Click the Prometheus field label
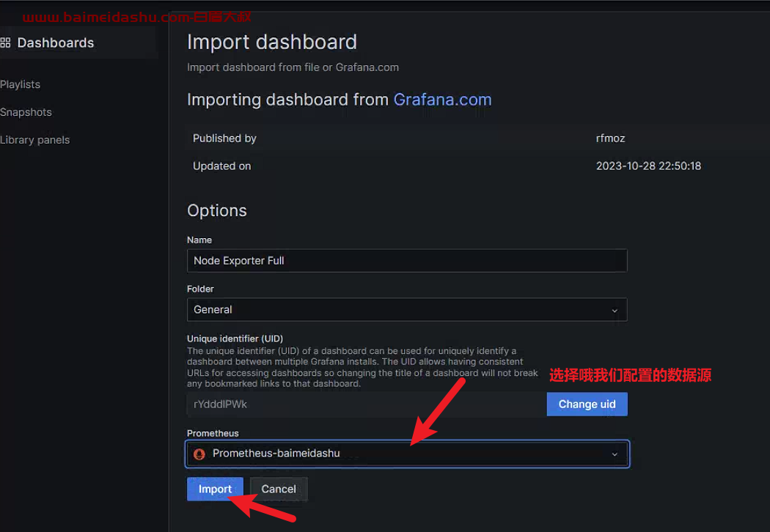The width and height of the screenshot is (770, 532). 213,433
